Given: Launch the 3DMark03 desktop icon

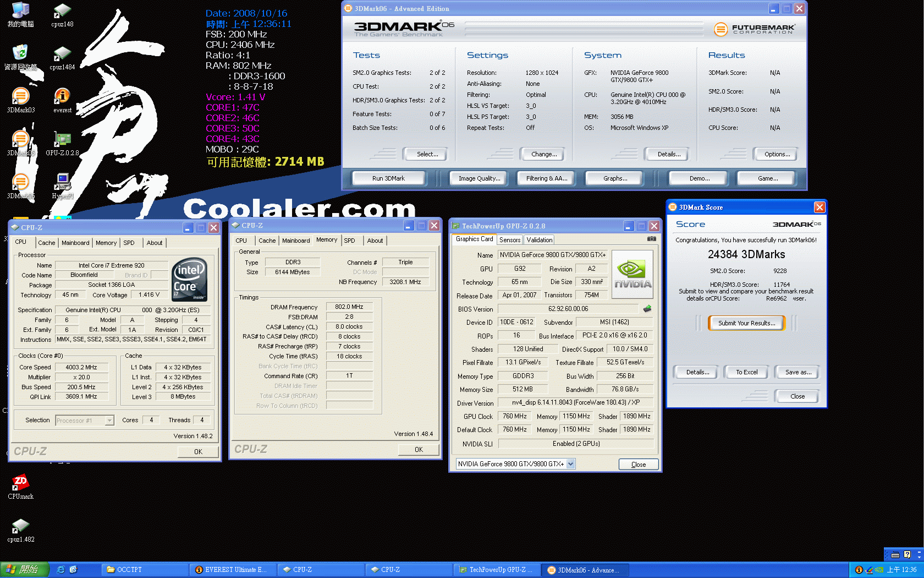Looking at the screenshot, I should click(x=20, y=100).
